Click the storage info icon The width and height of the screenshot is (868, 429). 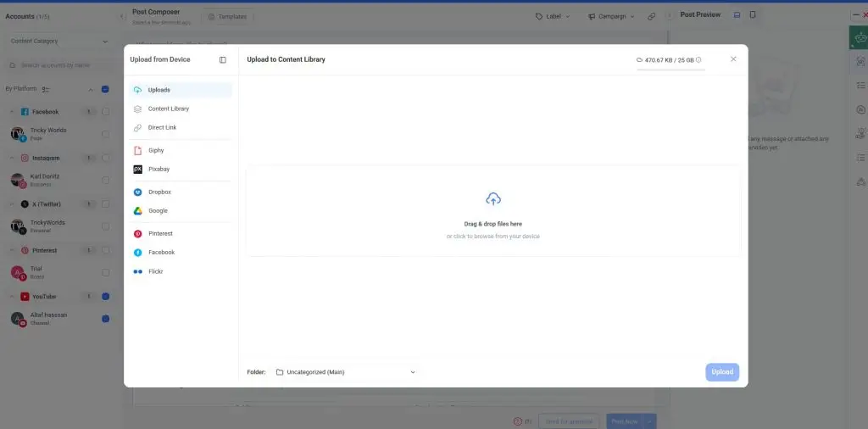click(698, 60)
